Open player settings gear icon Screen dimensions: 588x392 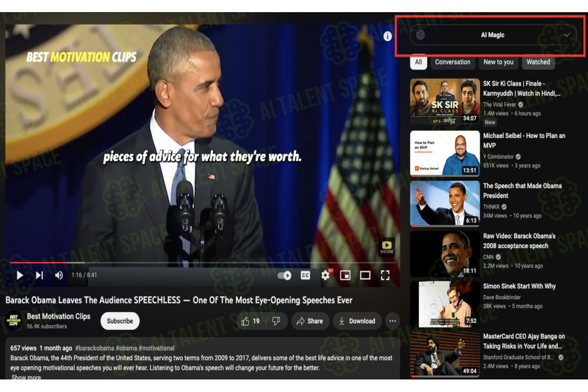click(x=325, y=275)
